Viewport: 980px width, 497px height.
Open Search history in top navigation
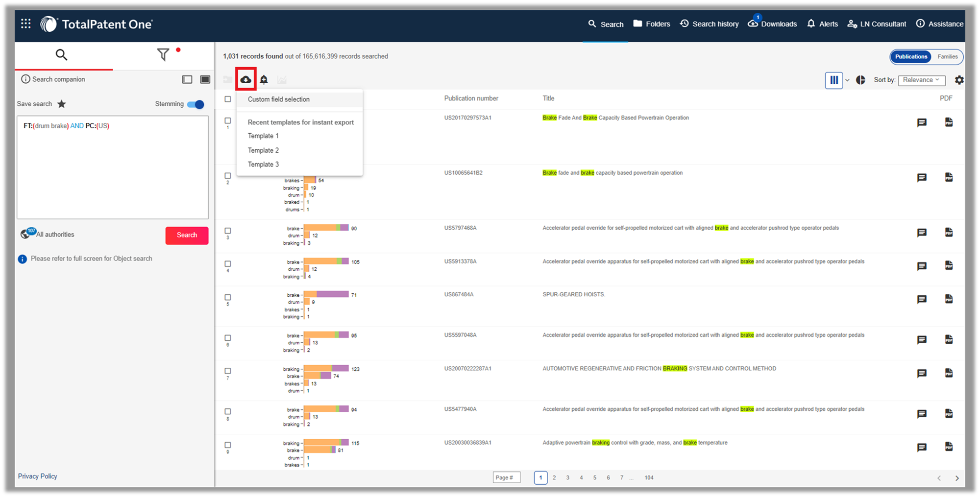point(709,24)
